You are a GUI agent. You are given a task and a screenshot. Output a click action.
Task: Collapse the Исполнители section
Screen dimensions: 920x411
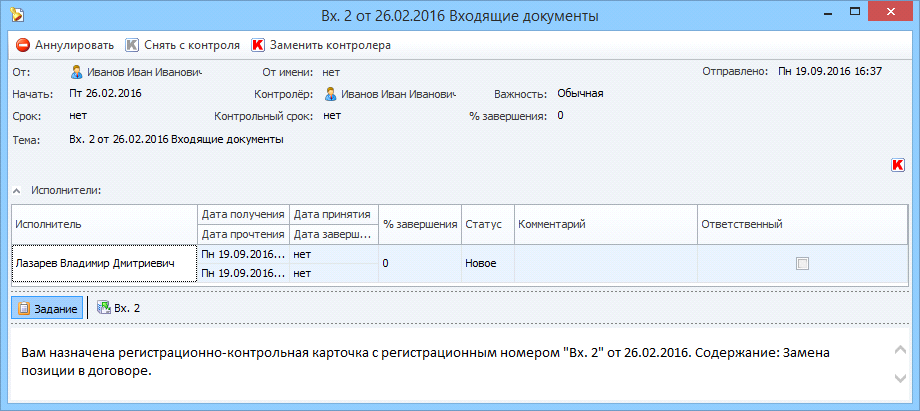point(17,191)
